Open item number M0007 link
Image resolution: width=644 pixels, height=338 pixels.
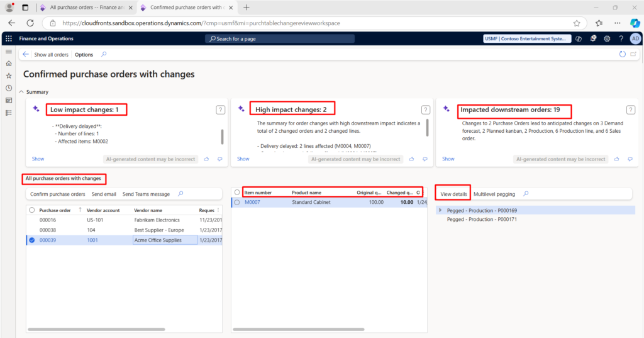click(252, 202)
